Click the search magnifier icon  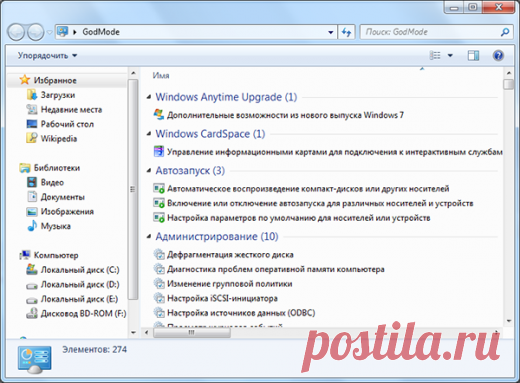[x=505, y=32]
